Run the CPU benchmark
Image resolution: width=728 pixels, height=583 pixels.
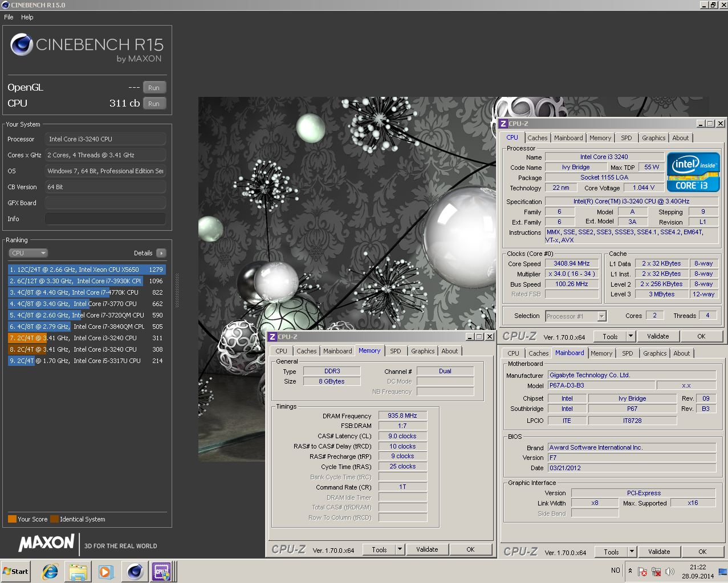(154, 104)
